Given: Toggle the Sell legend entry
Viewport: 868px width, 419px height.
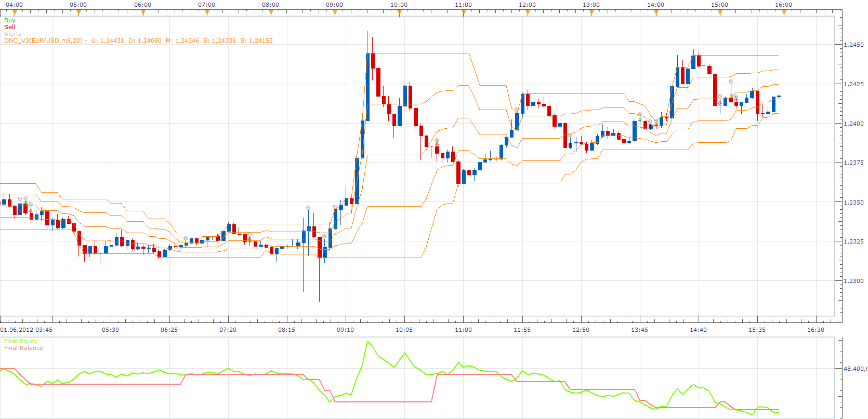Looking at the screenshot, I should (x=9, y=27).
